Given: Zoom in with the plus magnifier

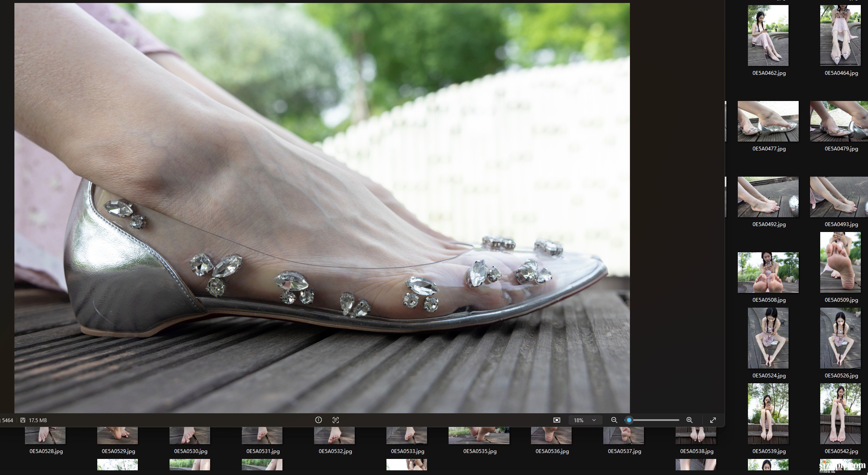Looking at the screenshot, I should [690, 420].
